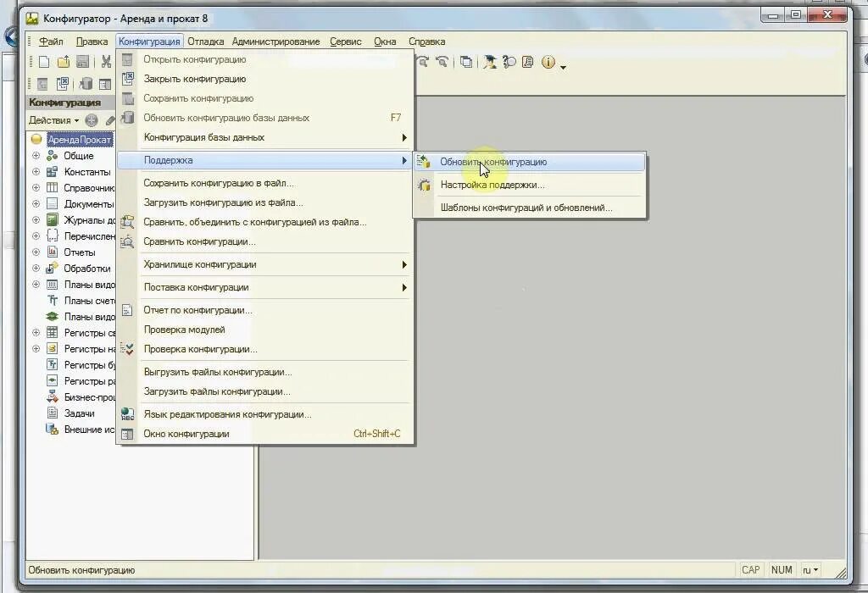Expand the Константы tree node
868x593 pixels.
pyautogui.click(x=36, y=171)
